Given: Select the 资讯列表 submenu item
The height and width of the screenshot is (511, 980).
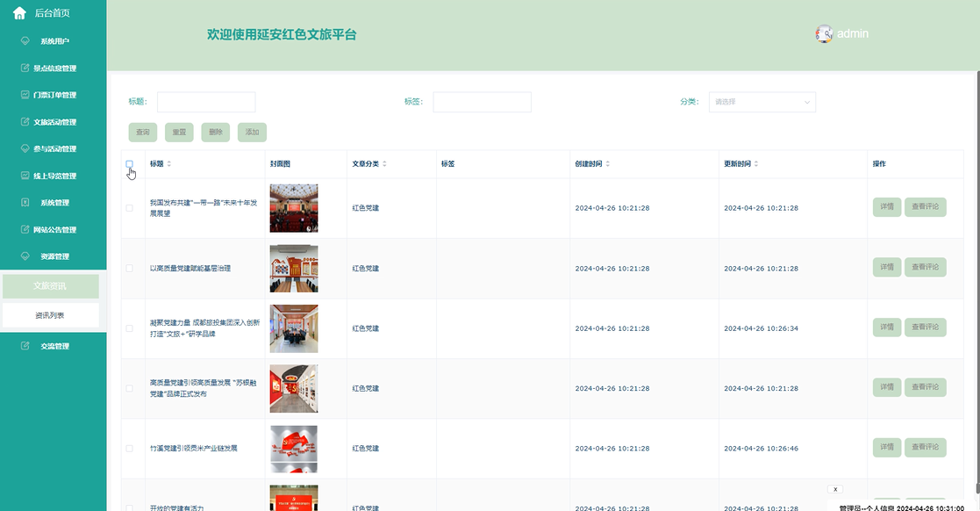Looking at the screenshot, I should 51,315.
